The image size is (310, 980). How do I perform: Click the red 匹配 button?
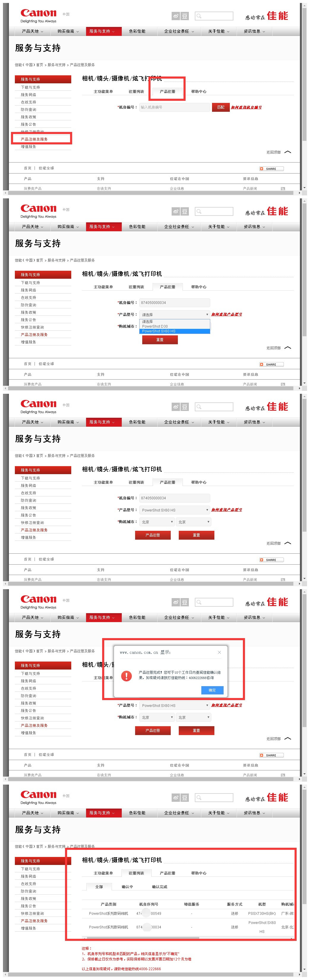click(221, 107)
